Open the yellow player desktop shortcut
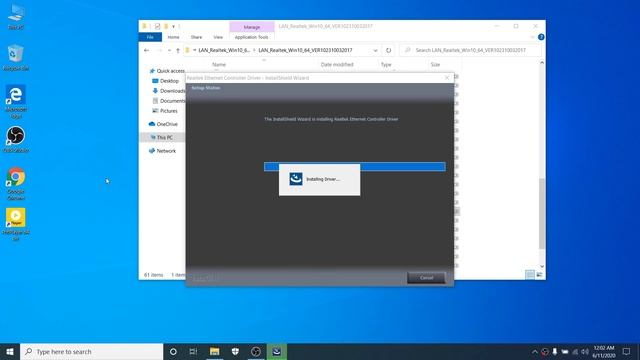The height and width of the screenshot is (360, 640). pyautogui.click(x=16, y=224)
